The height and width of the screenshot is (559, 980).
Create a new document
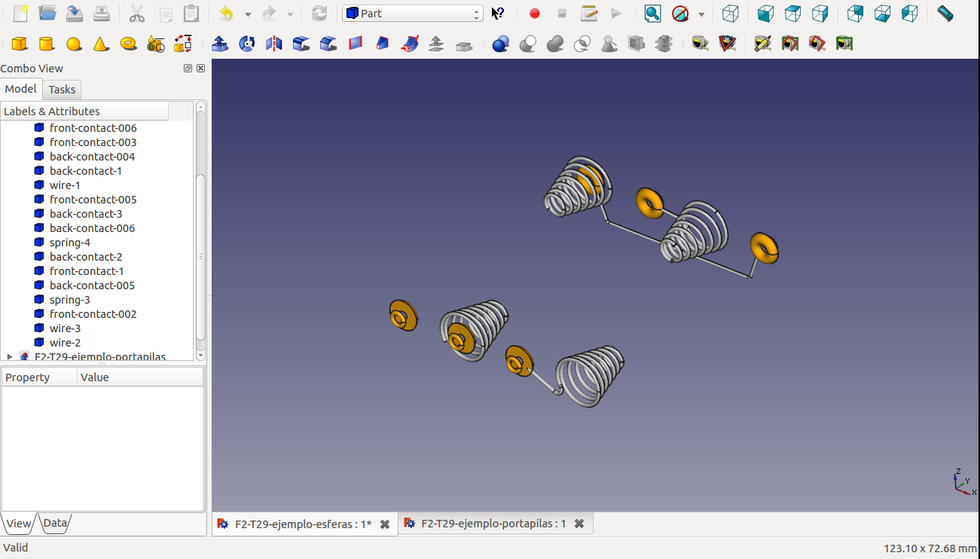pyautogui.click(x=20, y=14)
